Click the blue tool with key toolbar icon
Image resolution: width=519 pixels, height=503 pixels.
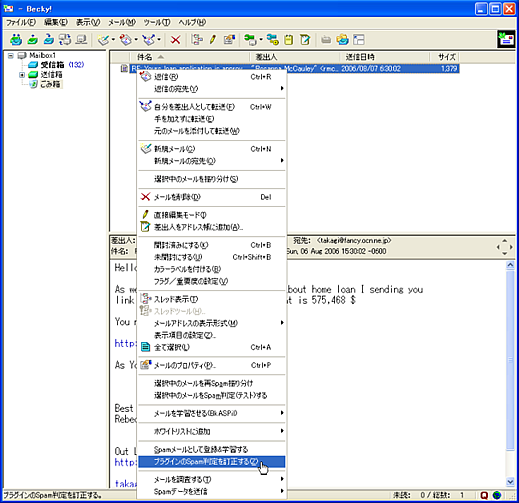tap(273, 40)
